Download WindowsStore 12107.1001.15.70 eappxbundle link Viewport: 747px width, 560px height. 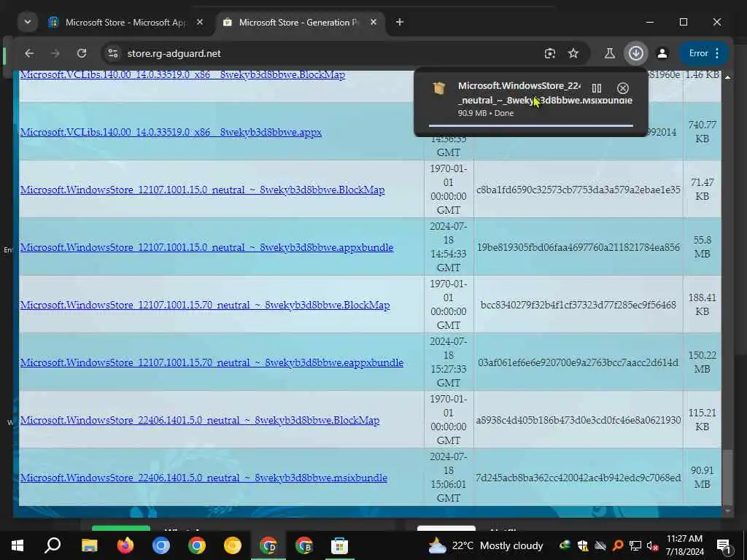(x=212, y=362)
